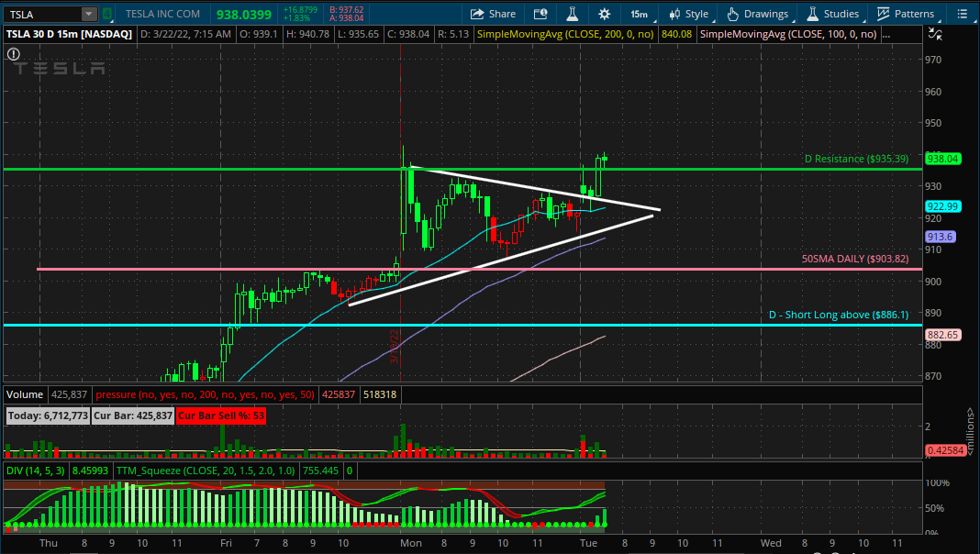Viewport: 980px width, 554px height.
Task: Open the list menu icon at toolbar end
Action: coord(962,14)
